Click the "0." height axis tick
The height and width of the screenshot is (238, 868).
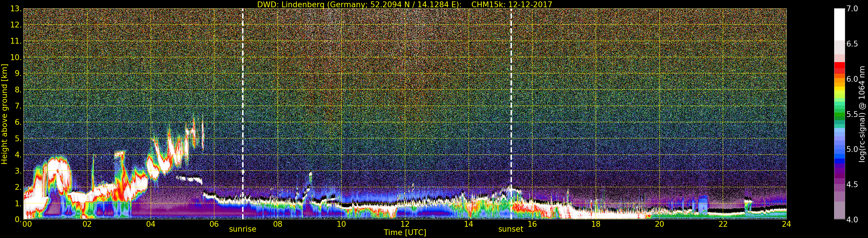pos(18,219)
